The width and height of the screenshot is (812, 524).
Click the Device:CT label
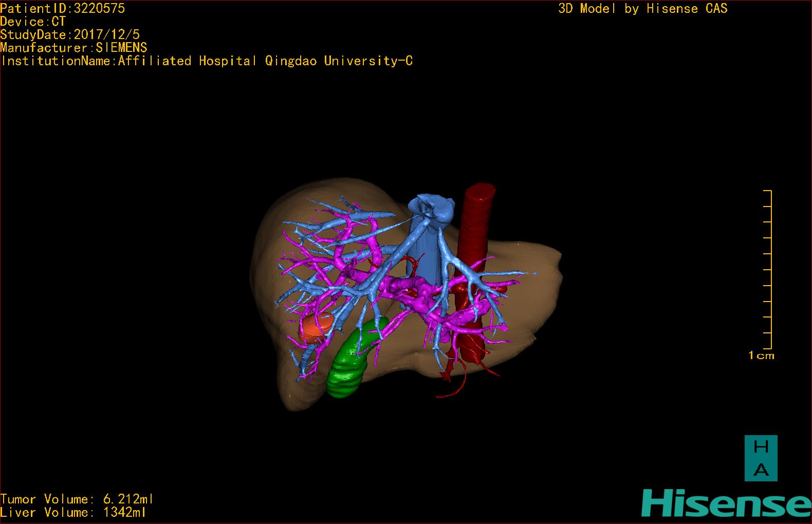pyautogui.click(x=33, y=22)
